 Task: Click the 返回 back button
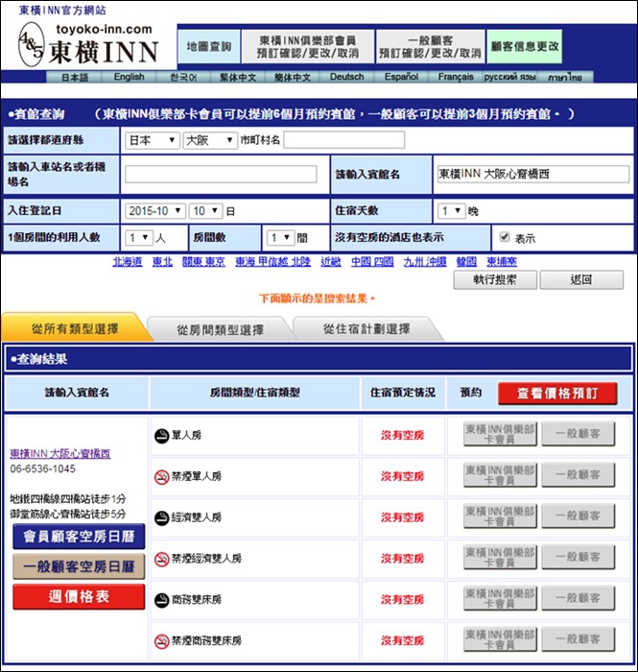581,280
